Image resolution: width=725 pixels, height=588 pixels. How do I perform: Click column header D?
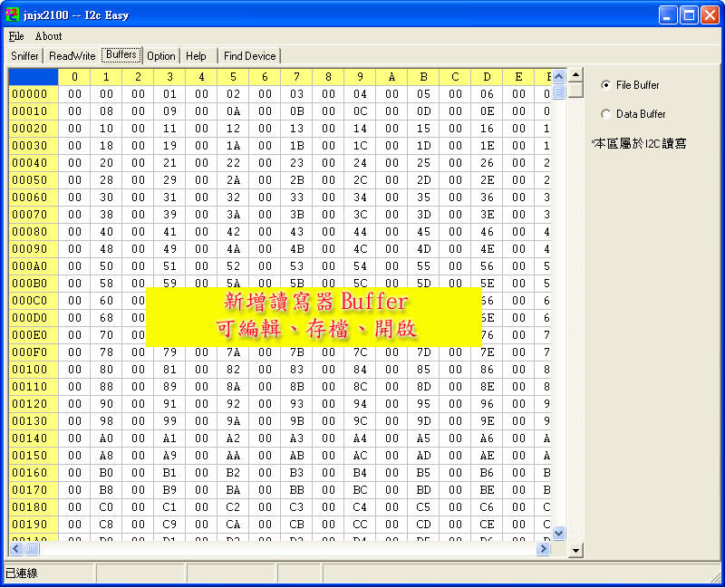click(x=487, y=77)
